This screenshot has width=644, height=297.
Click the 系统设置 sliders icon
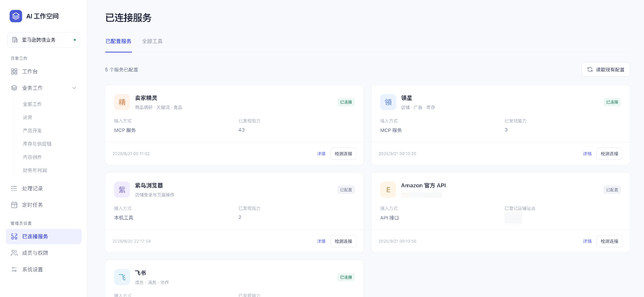pyautogui.click(x=14, y=269)
